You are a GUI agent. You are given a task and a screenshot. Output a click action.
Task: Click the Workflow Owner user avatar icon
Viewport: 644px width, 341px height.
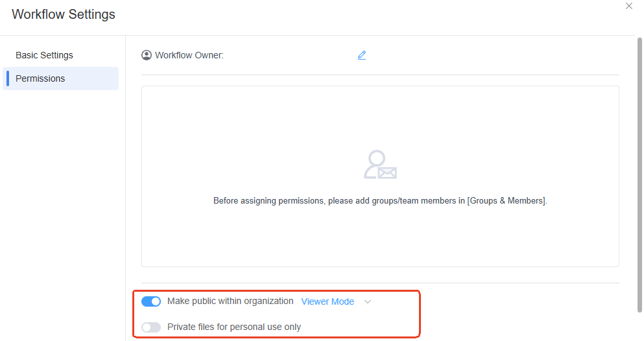coord(147,55)
